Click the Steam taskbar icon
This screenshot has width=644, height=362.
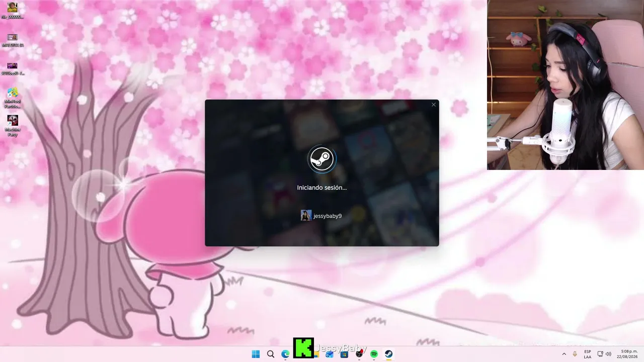click(x=389, y=354)
